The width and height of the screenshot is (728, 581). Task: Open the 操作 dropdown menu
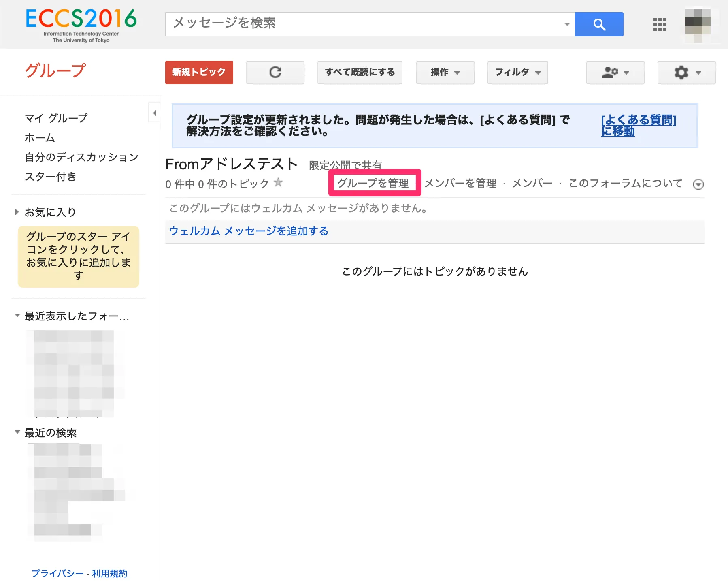(x=445, y=73)
